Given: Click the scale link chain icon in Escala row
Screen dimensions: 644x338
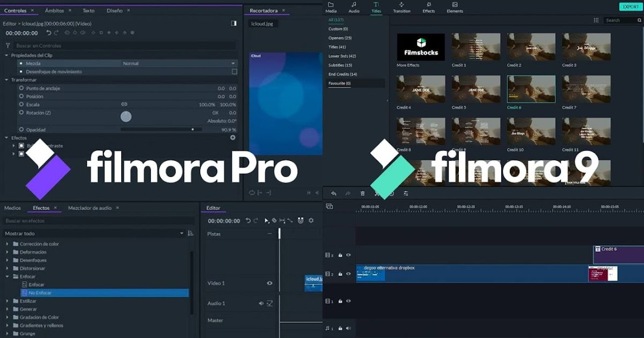Looking at the screenshot, I should coord(124,104).
